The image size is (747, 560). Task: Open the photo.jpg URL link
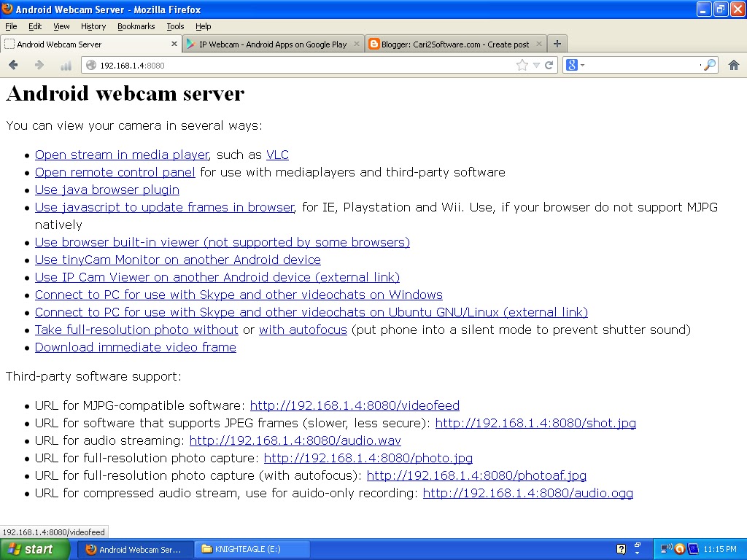coord(368,458)
